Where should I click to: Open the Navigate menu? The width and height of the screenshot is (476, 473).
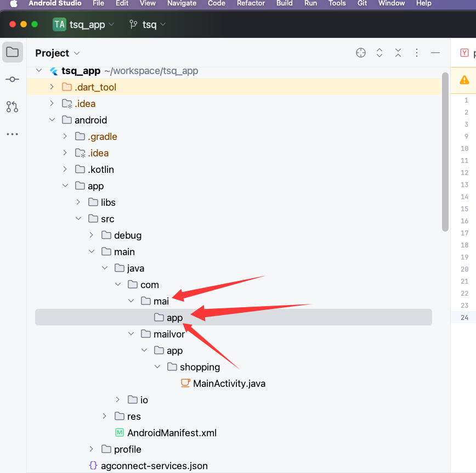[182, 3]
